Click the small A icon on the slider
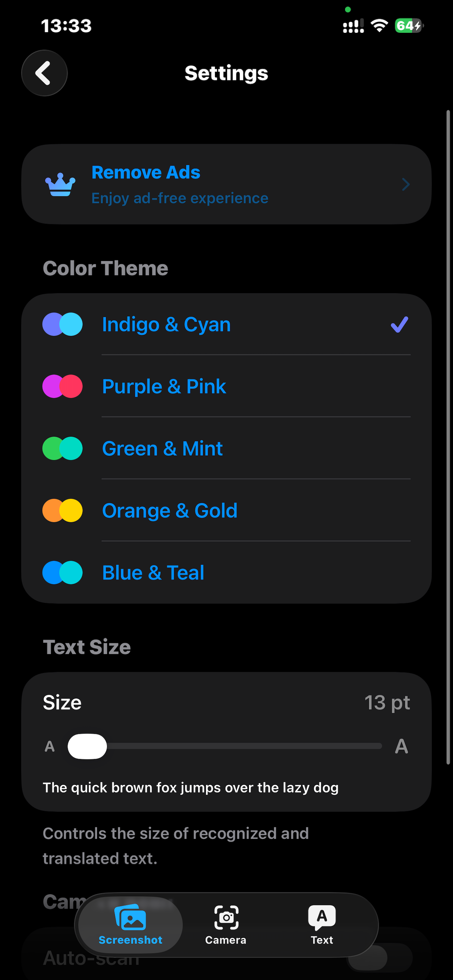Viewport: 453px width, 980px height. point(50,746)
